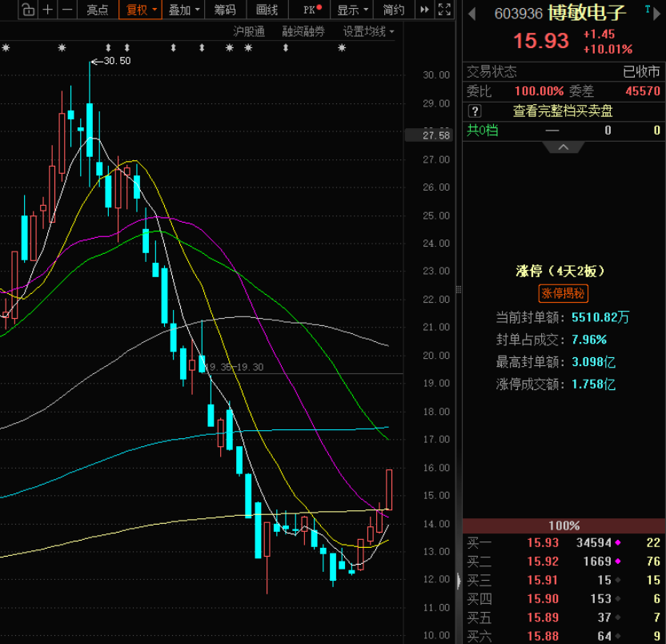Click the 涨停（4天2板）heading
Screen dimensions: 666x644
(x=560, y=271)
